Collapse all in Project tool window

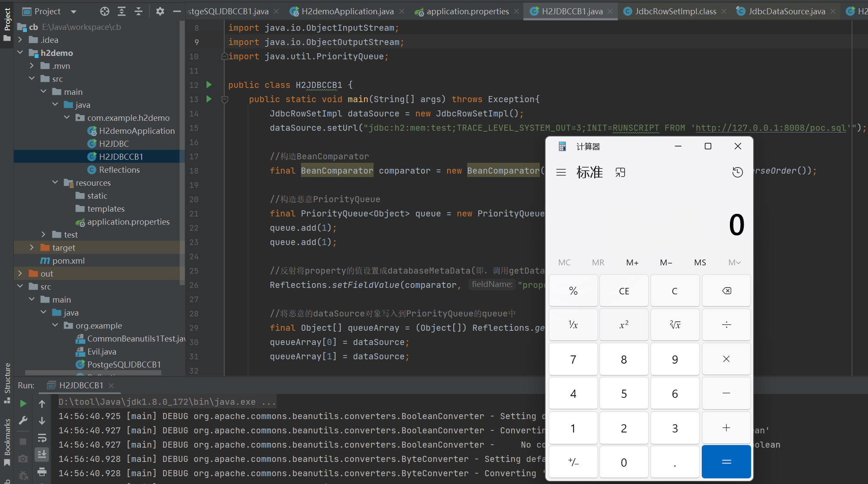pos(139,11)
